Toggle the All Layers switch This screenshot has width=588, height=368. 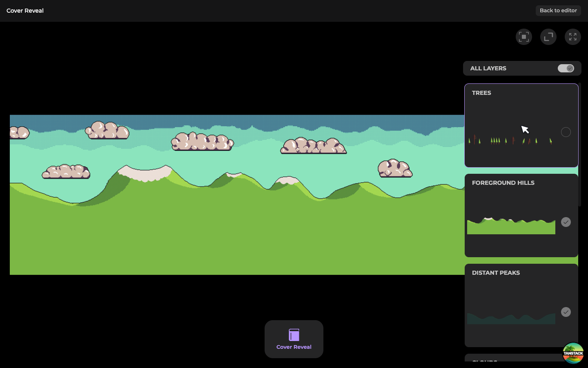[566, 68]
